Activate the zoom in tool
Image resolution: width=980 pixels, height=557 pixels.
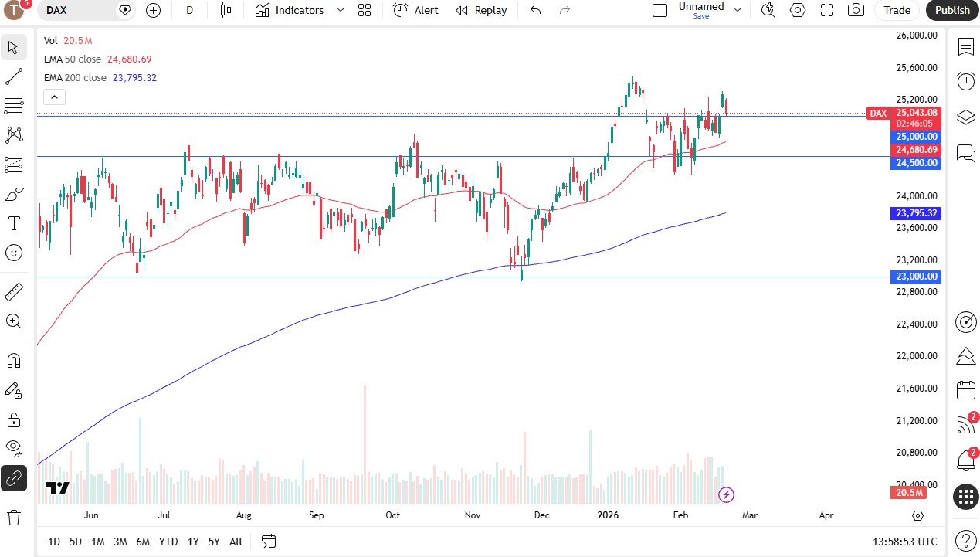(x=13, y=321)
